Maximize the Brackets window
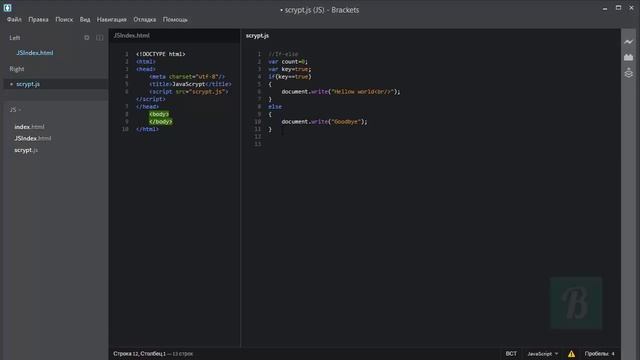This screenshot has height=360, width=640. click(x=618, y=8)
